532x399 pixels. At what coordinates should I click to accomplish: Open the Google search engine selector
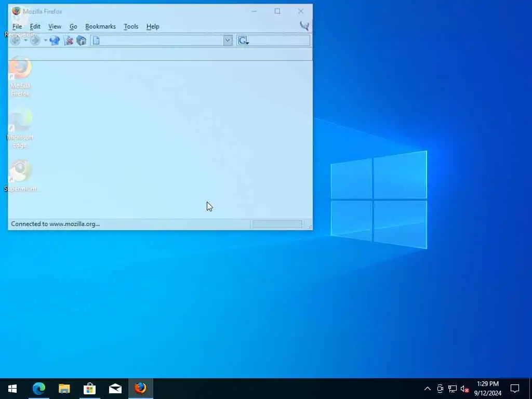click(x=244, y=41)
